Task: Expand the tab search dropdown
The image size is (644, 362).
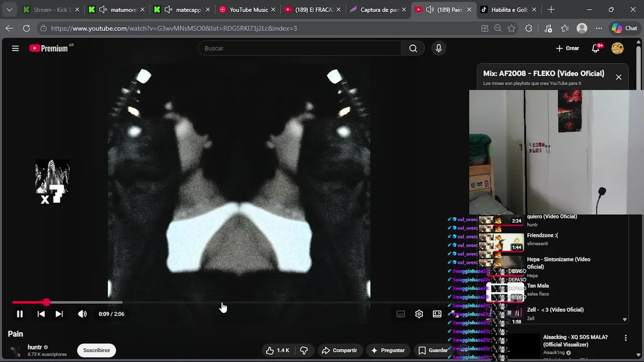Action: tap(9, 10)
